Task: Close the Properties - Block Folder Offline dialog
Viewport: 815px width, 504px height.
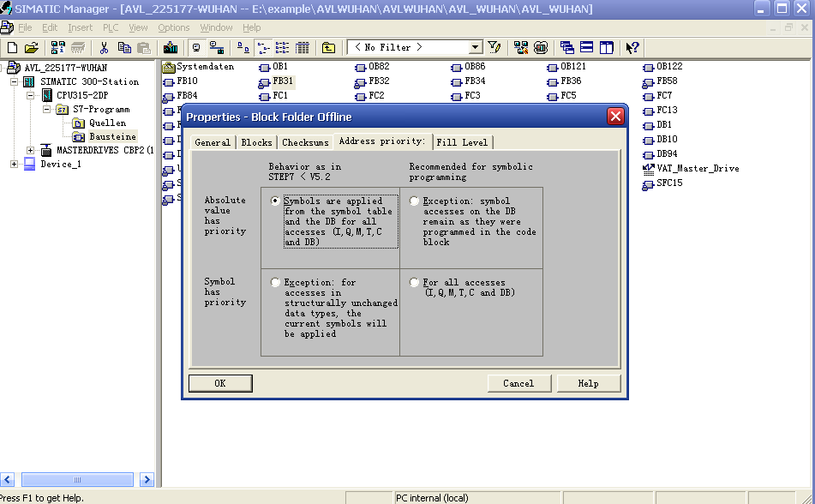Action: [x=615, y=117]
